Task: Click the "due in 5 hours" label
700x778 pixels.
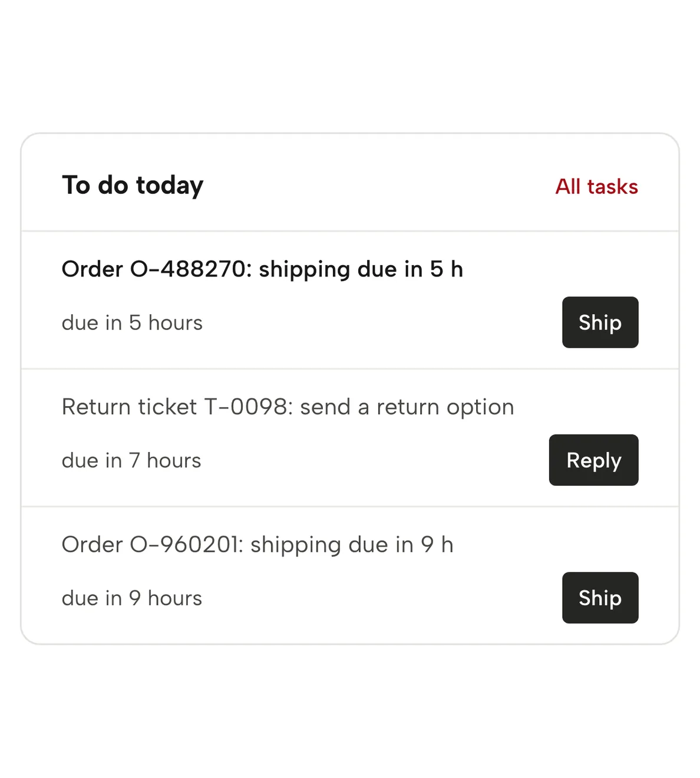Action: pos(132,323)
